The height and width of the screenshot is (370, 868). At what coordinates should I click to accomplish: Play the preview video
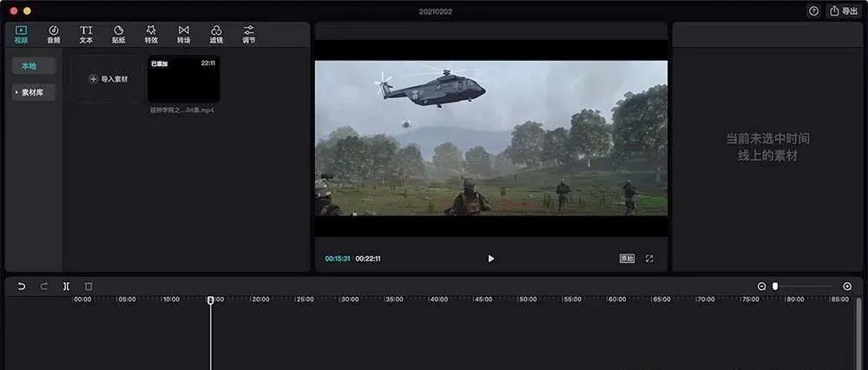click(x=491, y=259)
